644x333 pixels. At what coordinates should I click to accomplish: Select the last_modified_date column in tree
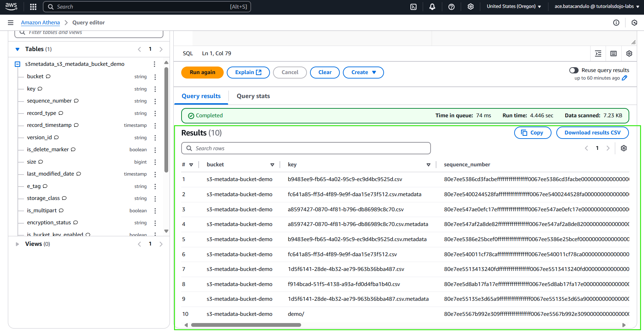pos(51,174)
